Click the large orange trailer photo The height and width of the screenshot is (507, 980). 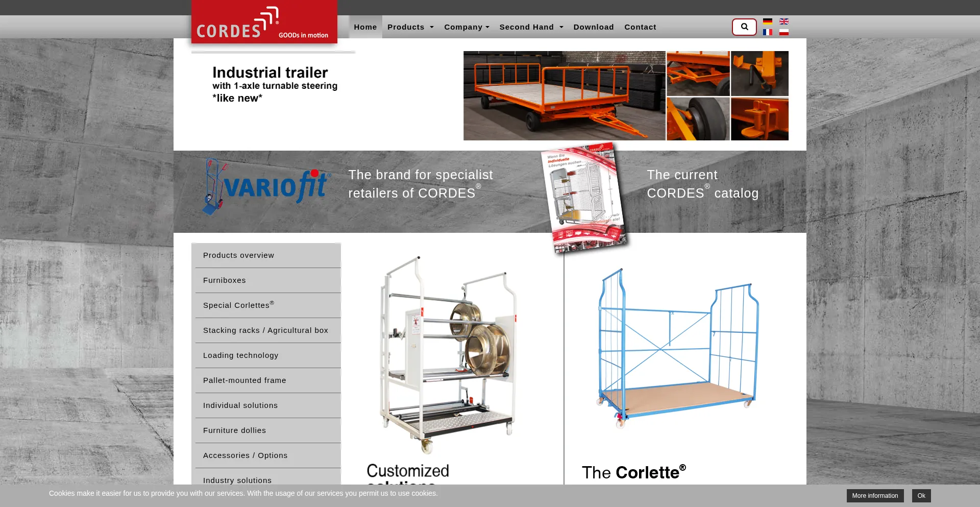564,95
